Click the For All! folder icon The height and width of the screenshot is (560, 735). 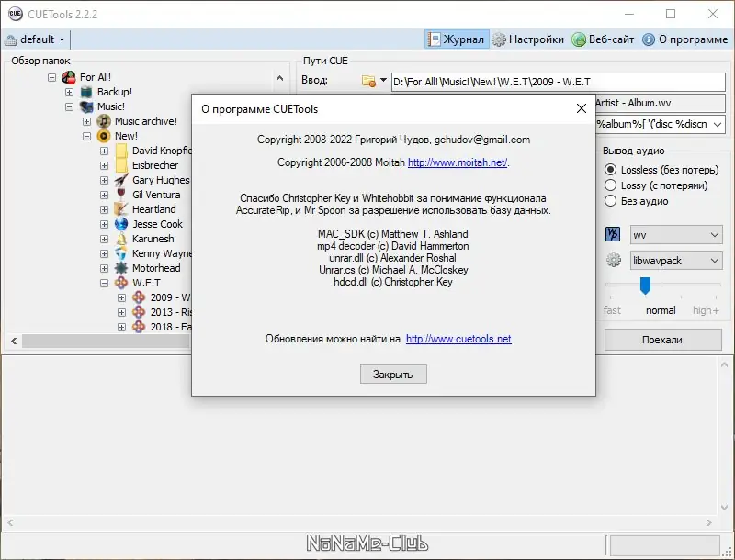click(69, 77)
